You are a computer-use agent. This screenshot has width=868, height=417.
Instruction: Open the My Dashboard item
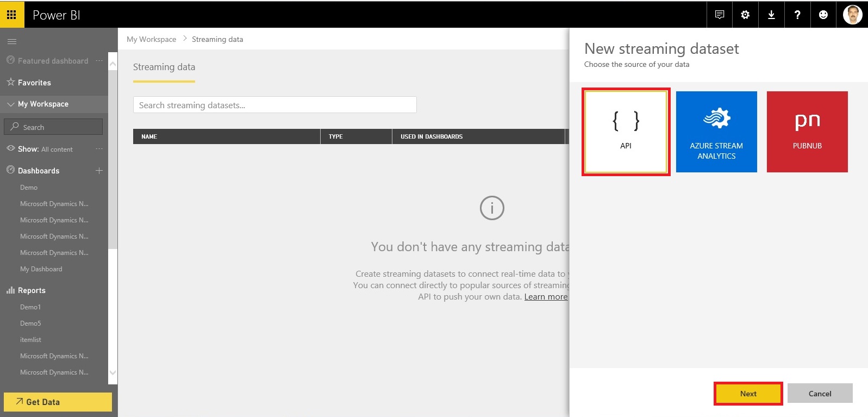click(x=41, y=269)
